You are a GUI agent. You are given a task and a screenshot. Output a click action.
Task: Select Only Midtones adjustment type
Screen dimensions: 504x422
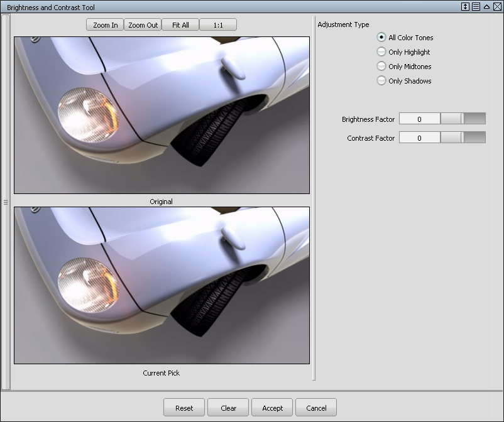click(x=381, y=67)
